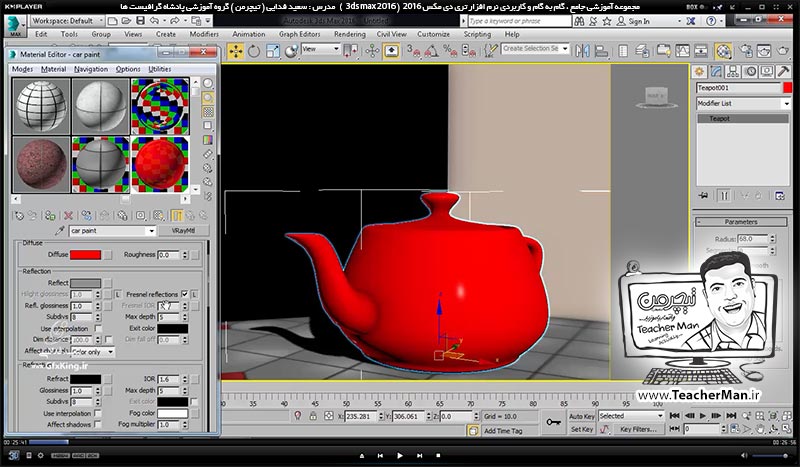Click the Teapot001 object name field
The image size is (800, 467).
pyautogui.click(x=739, y=88)
